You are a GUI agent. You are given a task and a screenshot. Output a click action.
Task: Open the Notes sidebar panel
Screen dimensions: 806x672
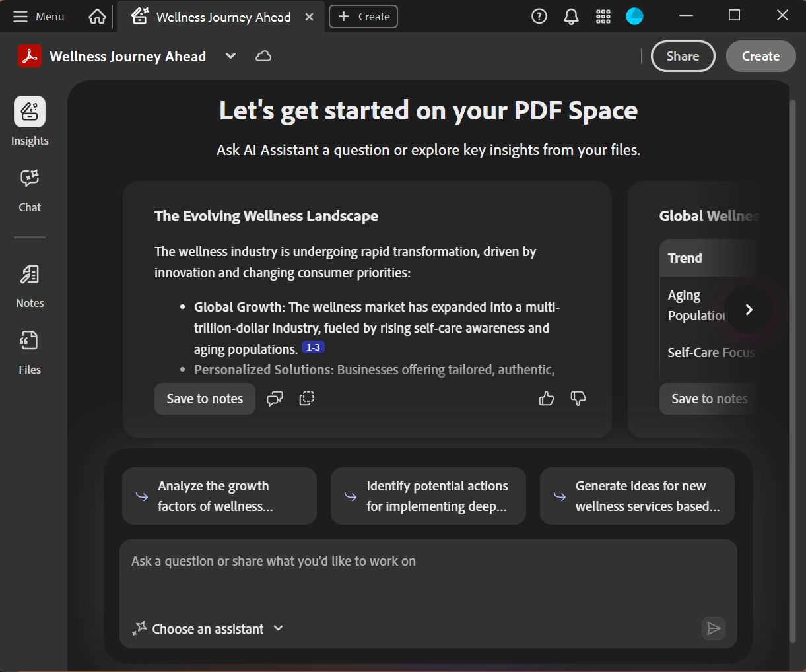(x=30, y=286)
